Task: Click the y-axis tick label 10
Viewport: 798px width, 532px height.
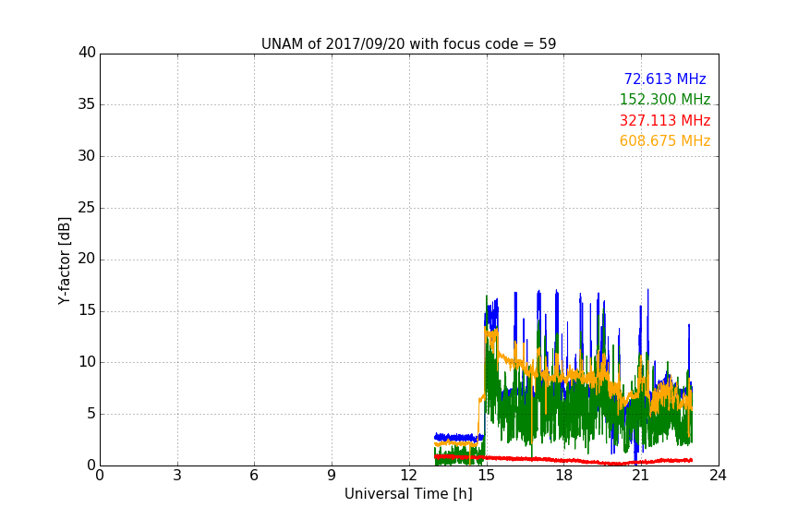Action: click(x=87, y=362)
